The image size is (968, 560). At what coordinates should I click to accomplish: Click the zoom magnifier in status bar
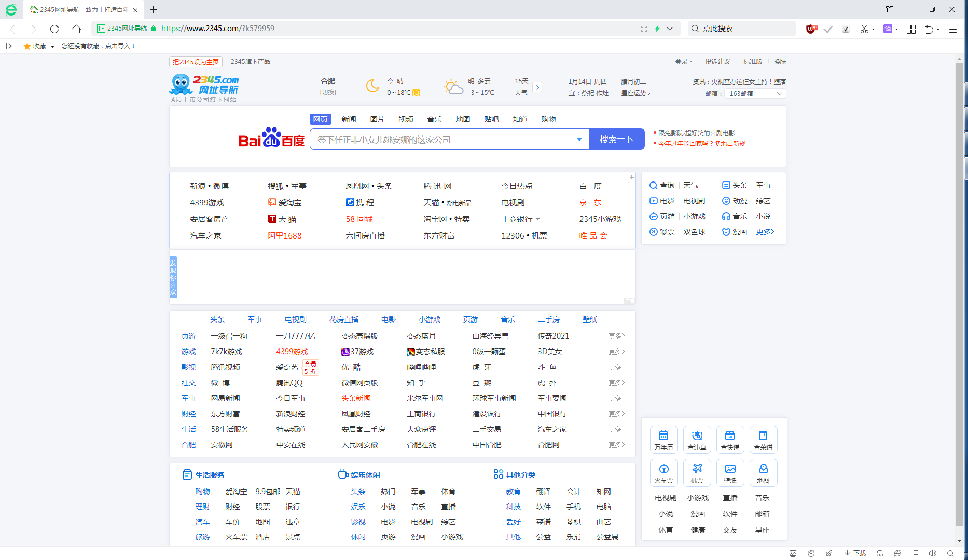950,553
